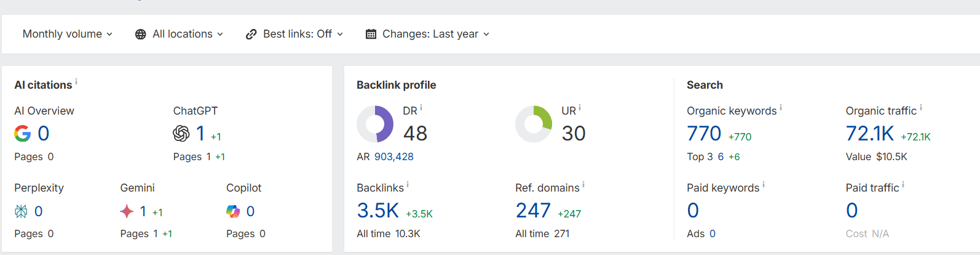Image resolution: width=980 pixels, height=255 pixels.
Task: Click the Perplexity logo icon
Action: point(21,212)
